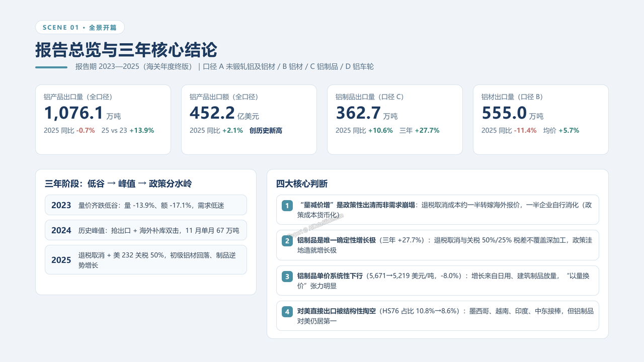644x362 pixels.
Task: Click the unit 亿美元 beside 452.2
Action: (x=249, y=116)
